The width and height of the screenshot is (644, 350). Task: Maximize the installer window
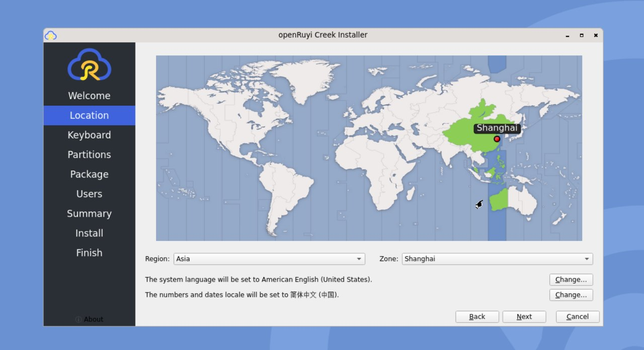[582, 35]
